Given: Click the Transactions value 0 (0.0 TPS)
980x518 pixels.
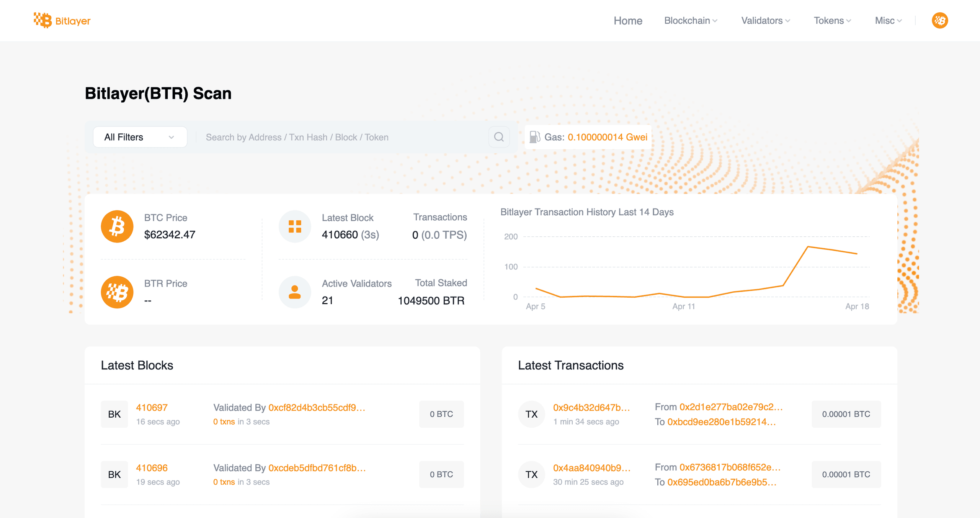Looking at the screenshot, I should [x=439, y=235].
